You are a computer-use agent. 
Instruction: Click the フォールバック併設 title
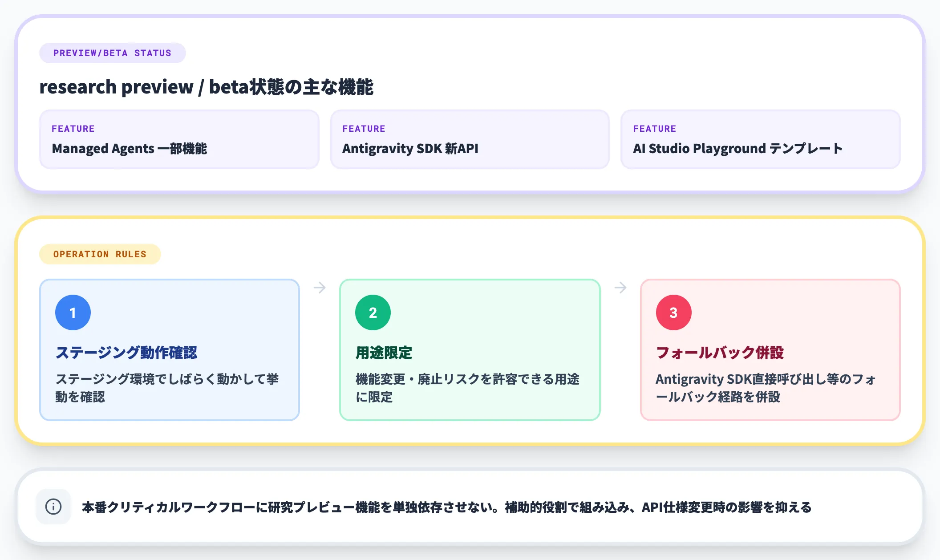720,353
